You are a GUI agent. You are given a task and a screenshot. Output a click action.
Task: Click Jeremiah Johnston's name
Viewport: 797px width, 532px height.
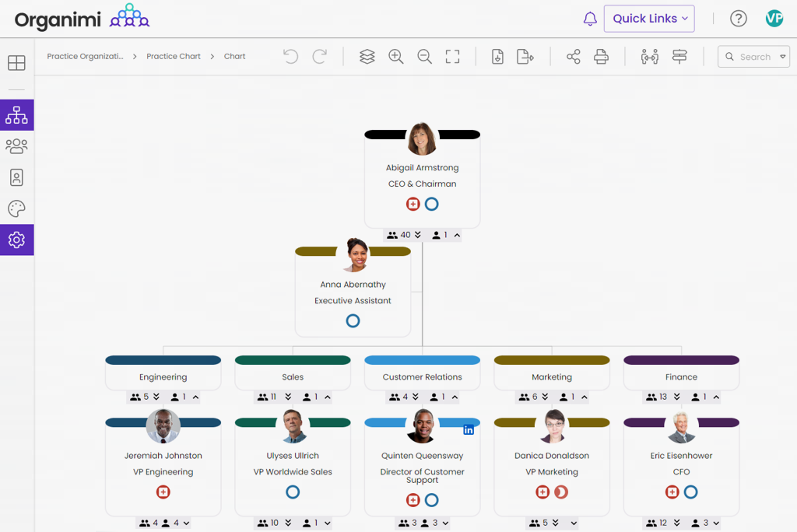click(x=163, y=456)
